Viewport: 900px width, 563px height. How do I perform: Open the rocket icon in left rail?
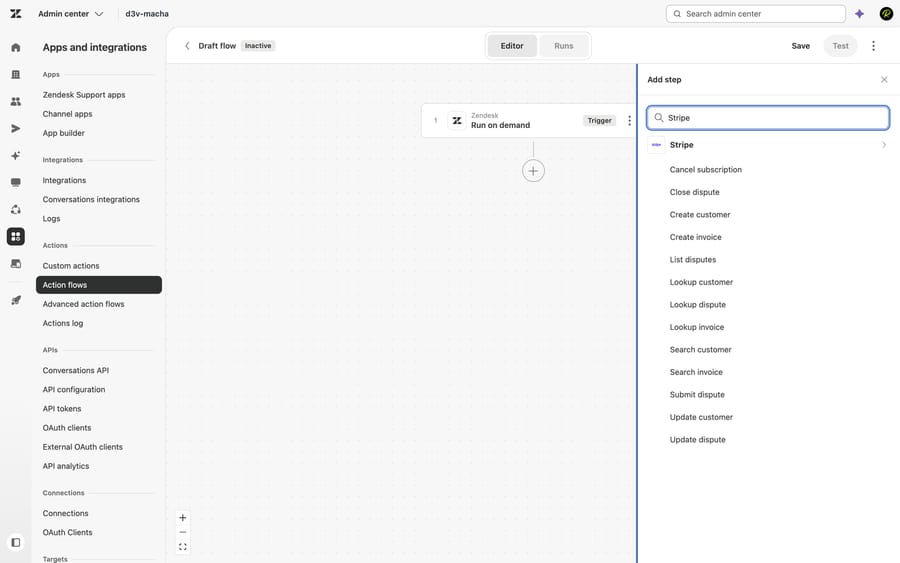15,300
